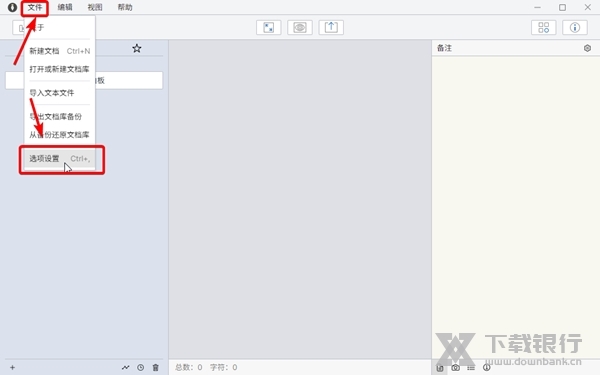Click the 字符: 0 status text
The width and height of the screenshot is (600, 375).
(223, 367)
